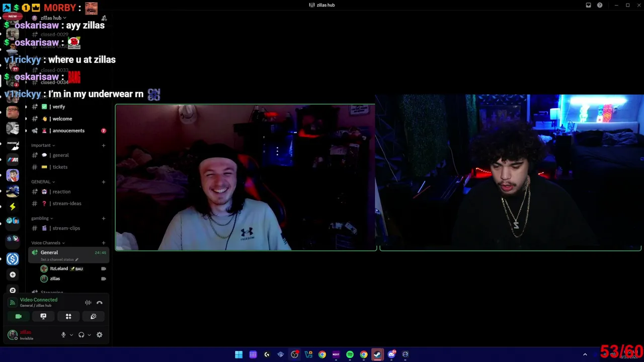
Task: Open the reaction channel
Action: [68, 192]
